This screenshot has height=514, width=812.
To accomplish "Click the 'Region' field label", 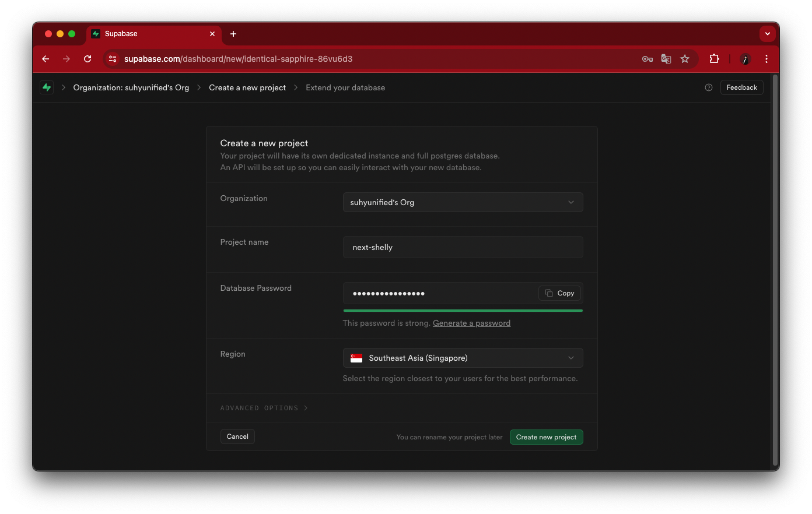I will pyautogui.click(x=233, y=354).
